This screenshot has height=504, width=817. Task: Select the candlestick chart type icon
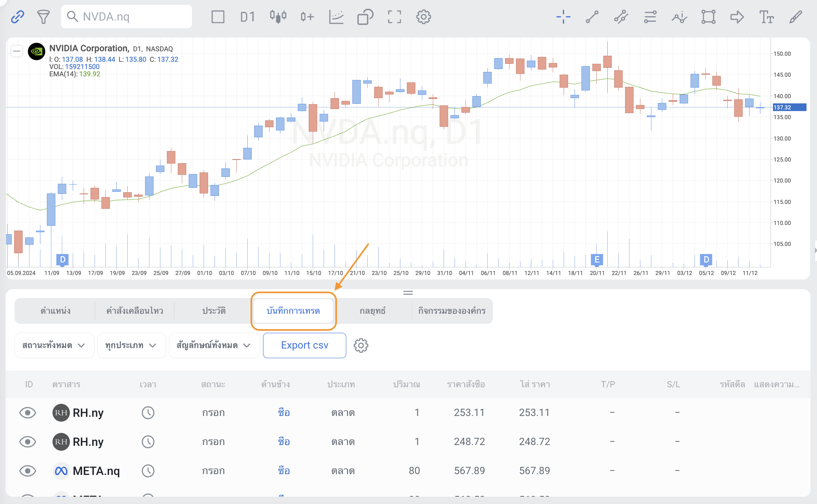coord(278,17)
